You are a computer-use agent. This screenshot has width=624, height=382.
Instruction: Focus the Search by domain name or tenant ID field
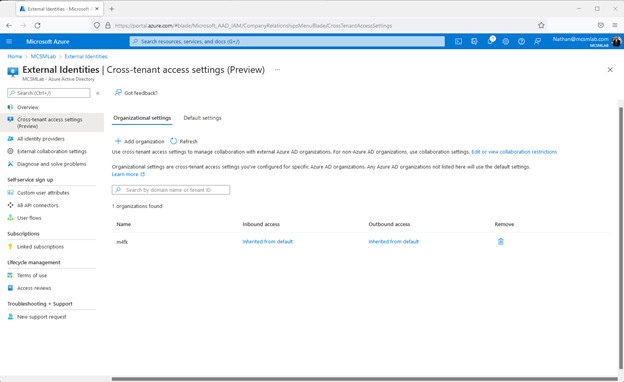tap(171, 190)
